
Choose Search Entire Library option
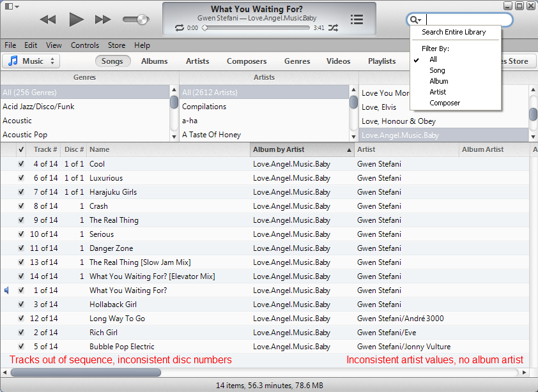click(454, 32)
